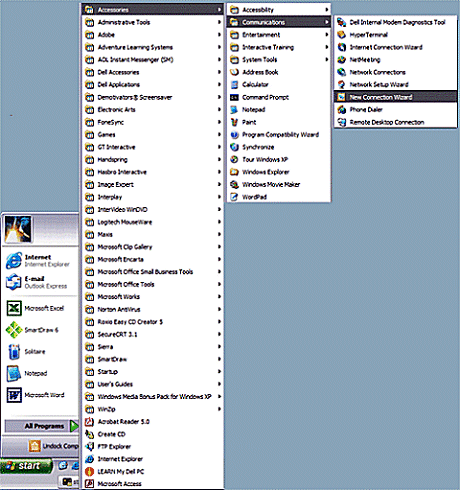Launch Notepad from Start menu recent list

40,373
